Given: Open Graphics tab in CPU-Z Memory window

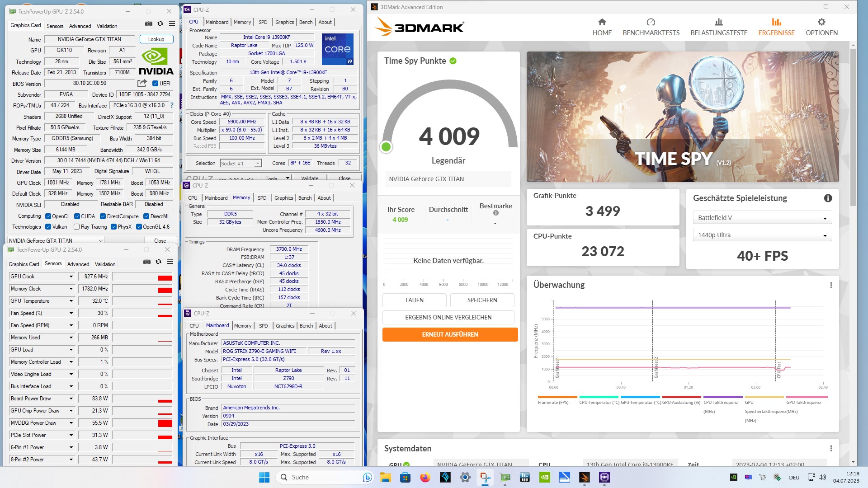Looking at the screenshot, I should (283, 198).
